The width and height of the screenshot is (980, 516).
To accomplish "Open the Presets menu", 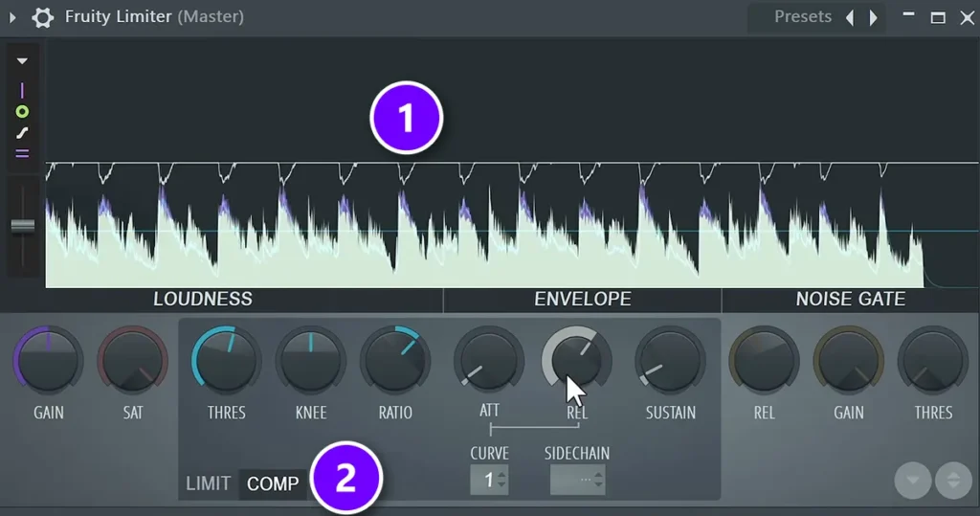I will 803,17.
